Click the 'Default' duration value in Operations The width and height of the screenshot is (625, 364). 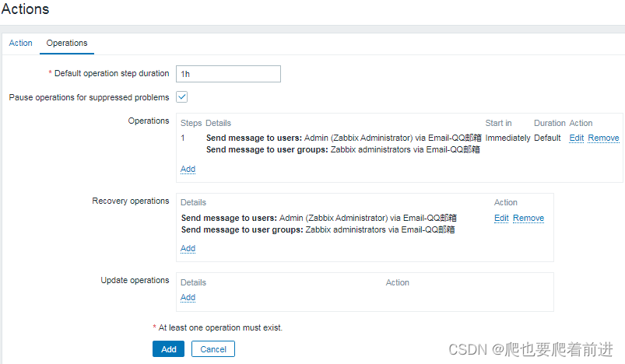point(547,138)
